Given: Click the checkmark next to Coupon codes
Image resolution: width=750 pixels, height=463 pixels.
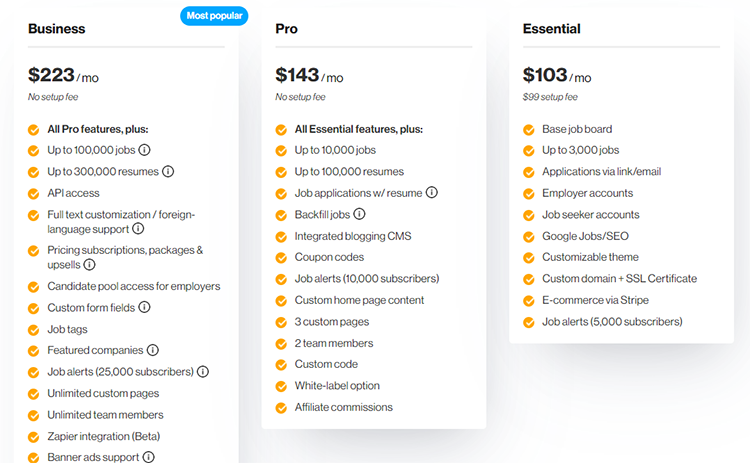Looking at the screenshot, I should [281, 258].
